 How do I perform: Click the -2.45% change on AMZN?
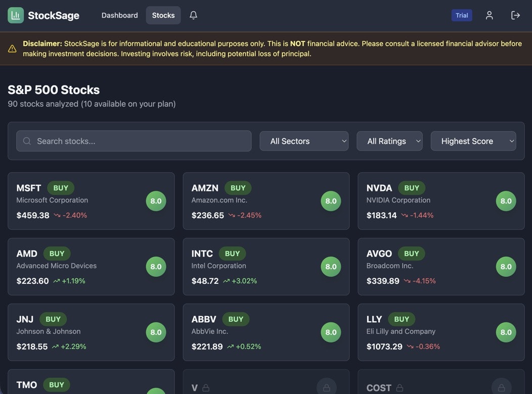click(249, 215)
